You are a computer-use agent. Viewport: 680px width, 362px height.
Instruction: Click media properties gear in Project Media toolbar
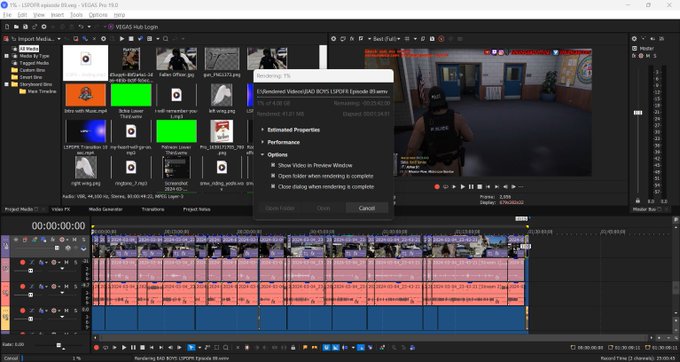(x=103, y=39)
